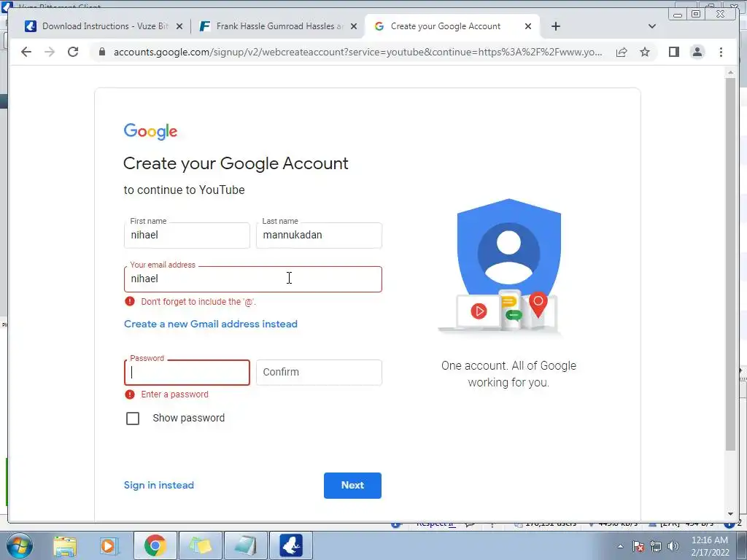View site info via the padlock icon
Viewport: 747px width, 560px height.
(x=101, y=52)
